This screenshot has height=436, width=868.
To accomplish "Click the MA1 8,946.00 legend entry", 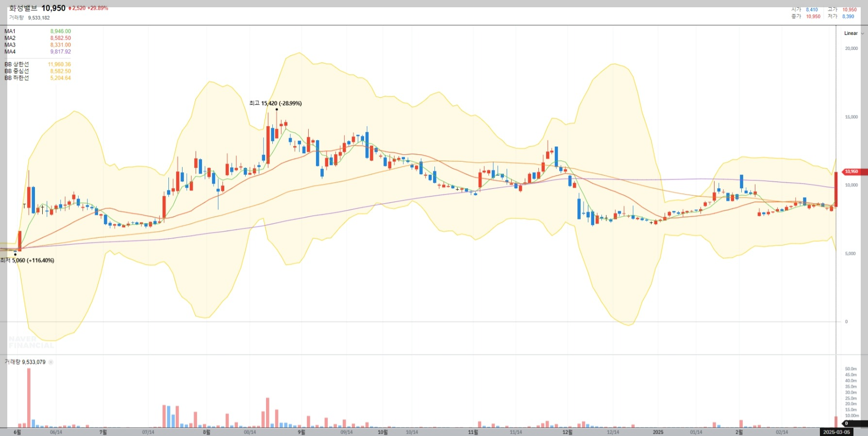I will (x=37, y=32).
